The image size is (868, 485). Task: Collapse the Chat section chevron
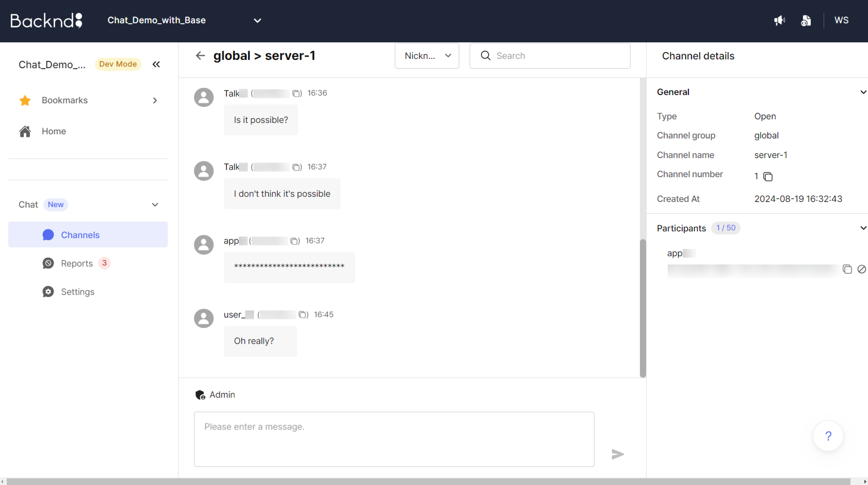tap(155, 205)
